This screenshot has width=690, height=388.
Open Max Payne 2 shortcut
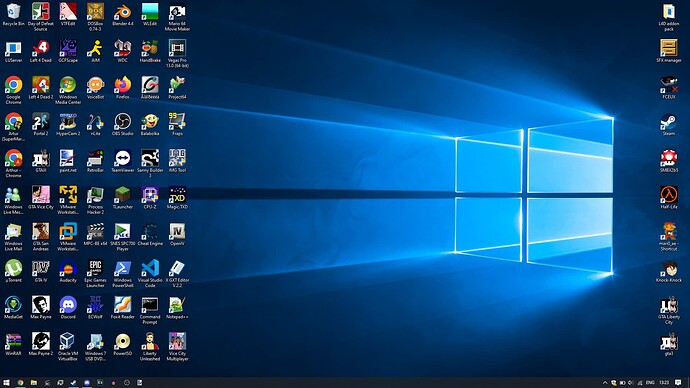click(40, 344)
